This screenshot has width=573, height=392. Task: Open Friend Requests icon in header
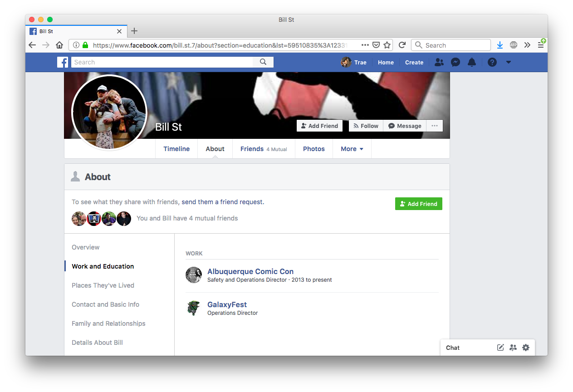coord(439,62)
